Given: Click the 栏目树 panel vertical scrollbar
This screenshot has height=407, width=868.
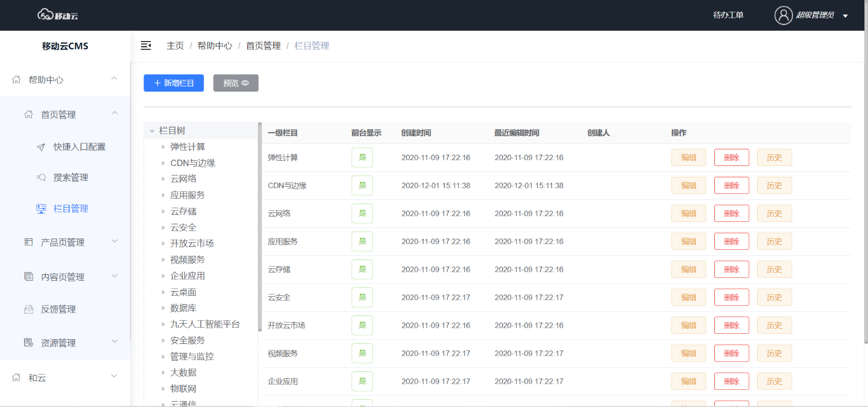Looking at the screenshot, I should (x=260, y=226).
